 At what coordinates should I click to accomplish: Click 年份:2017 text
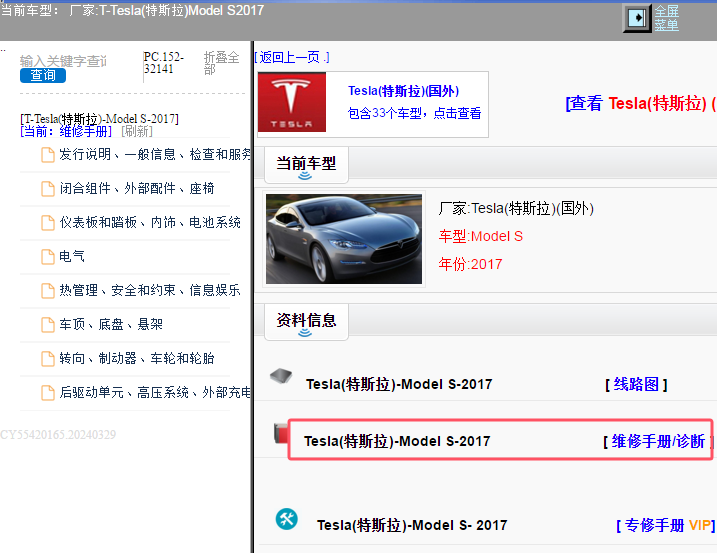pos(470,264)
